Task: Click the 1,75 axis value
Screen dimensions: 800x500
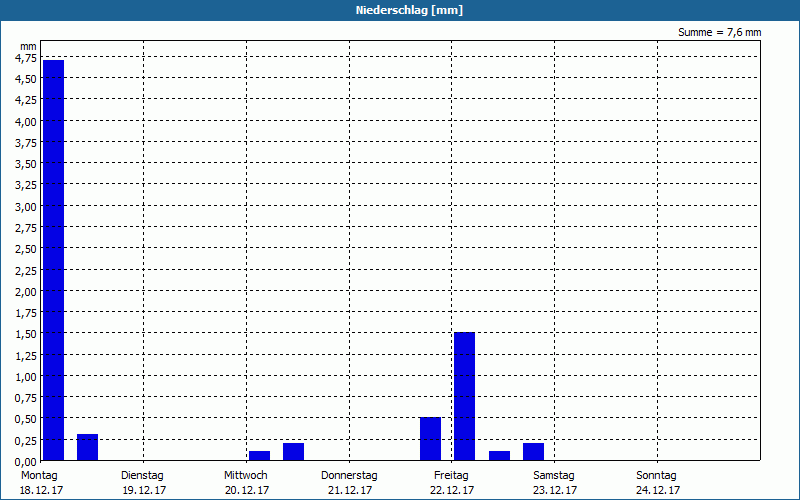Action: point(26,313)
